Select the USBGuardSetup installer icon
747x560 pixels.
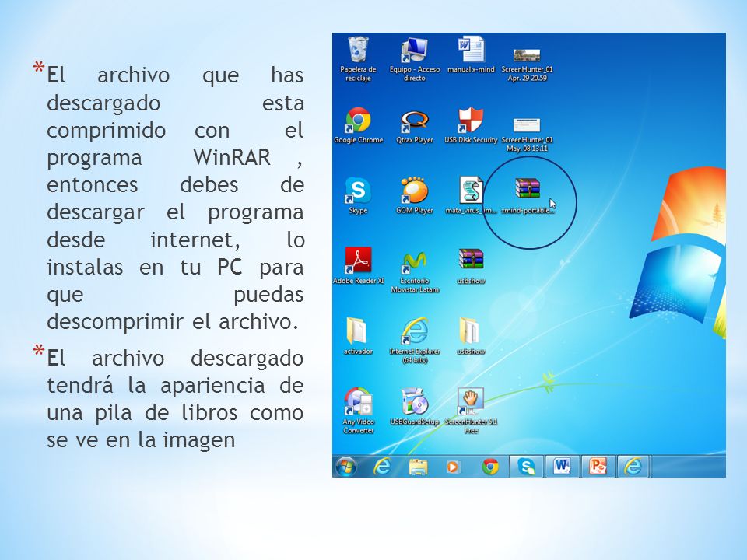pos(415,407)
